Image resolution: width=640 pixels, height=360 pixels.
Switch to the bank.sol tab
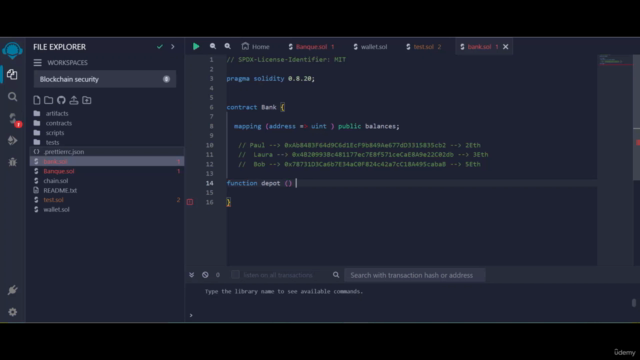479,47
